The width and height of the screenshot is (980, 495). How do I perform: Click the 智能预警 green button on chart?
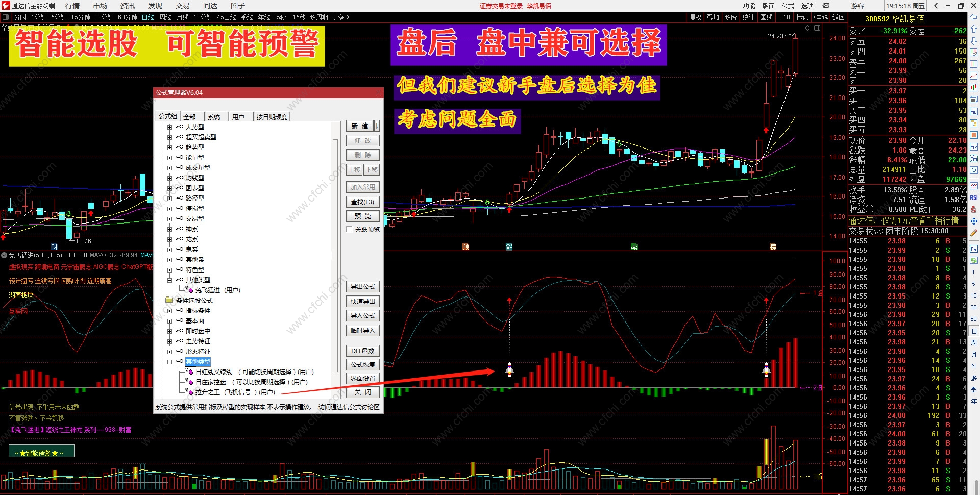point(41,451)
